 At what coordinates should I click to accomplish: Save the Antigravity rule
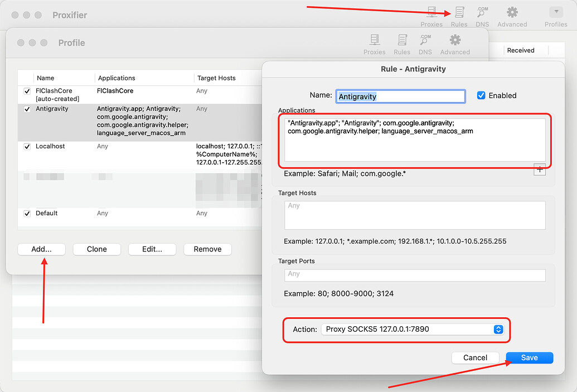tap(529, 358)
